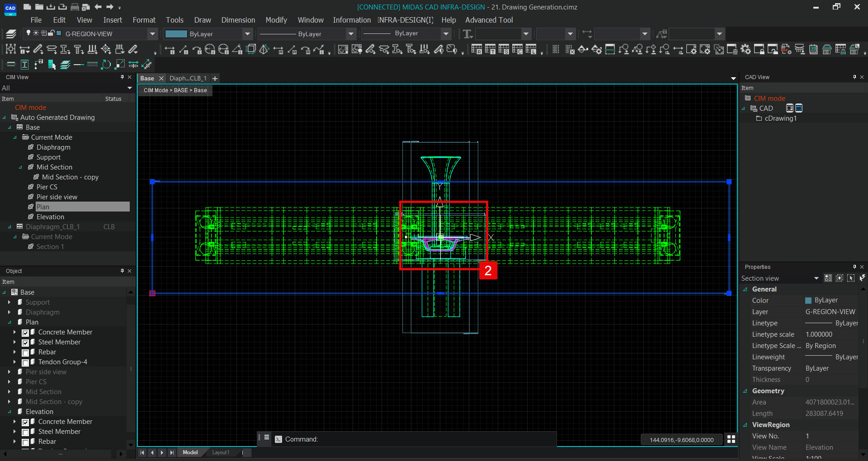The width and height of the screenshot is (868, 461).
Task: Click the Print icon at top left
Action: (x=74, y=7)
